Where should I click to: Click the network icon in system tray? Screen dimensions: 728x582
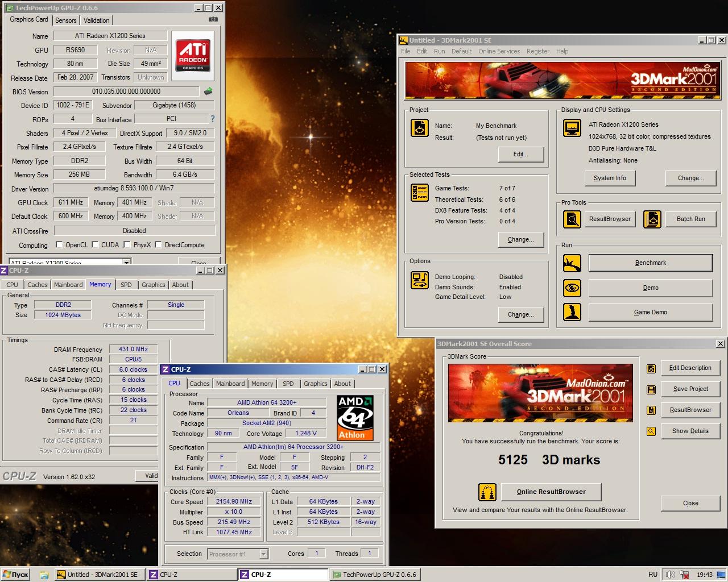point(684,575)
